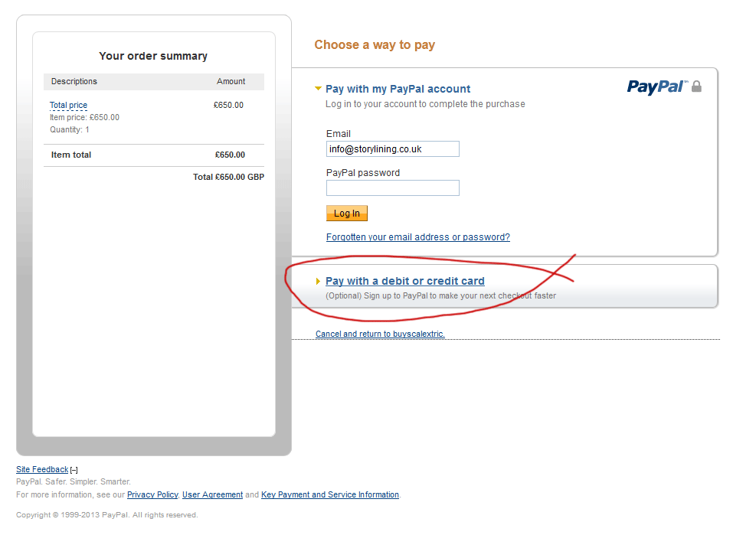Choose Pay with a debit or credit card
Image resolution: width=756 pixels, height=535 pixels.
404,281
